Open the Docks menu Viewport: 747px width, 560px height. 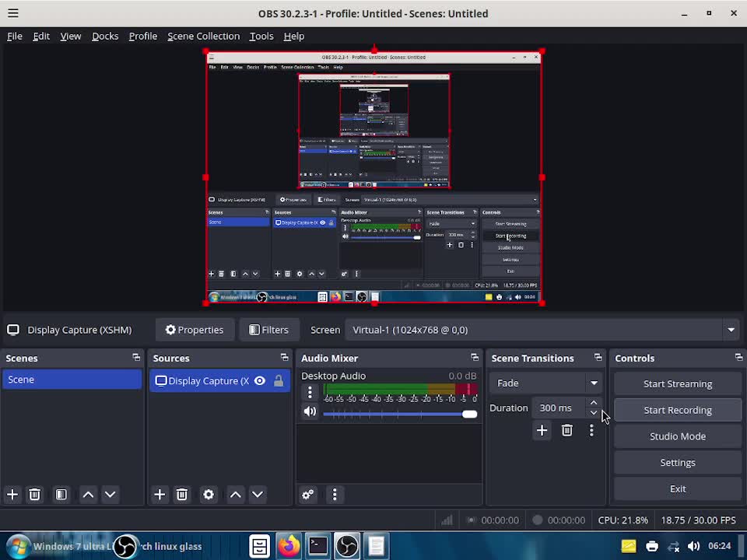pos(105,37)
